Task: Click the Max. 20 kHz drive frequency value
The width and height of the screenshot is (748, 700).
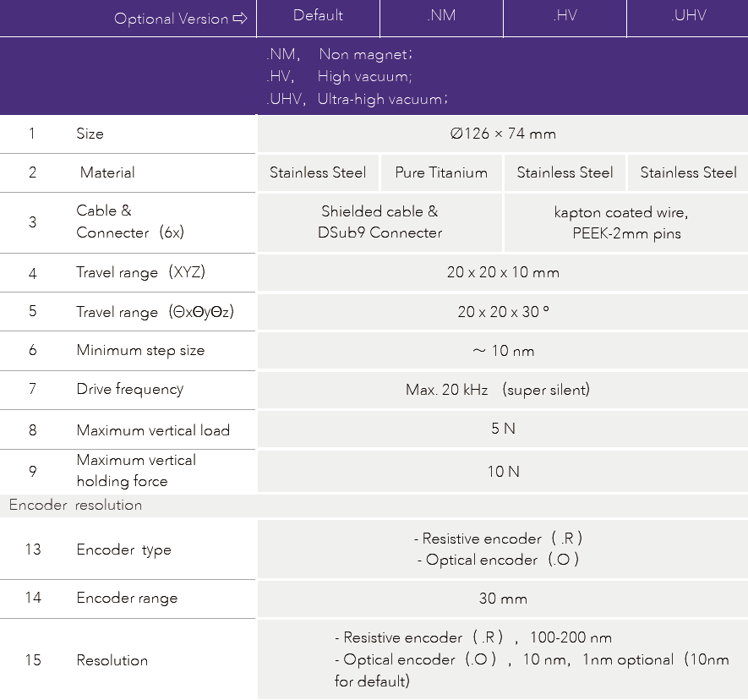Action: click(x=498, y=390)
